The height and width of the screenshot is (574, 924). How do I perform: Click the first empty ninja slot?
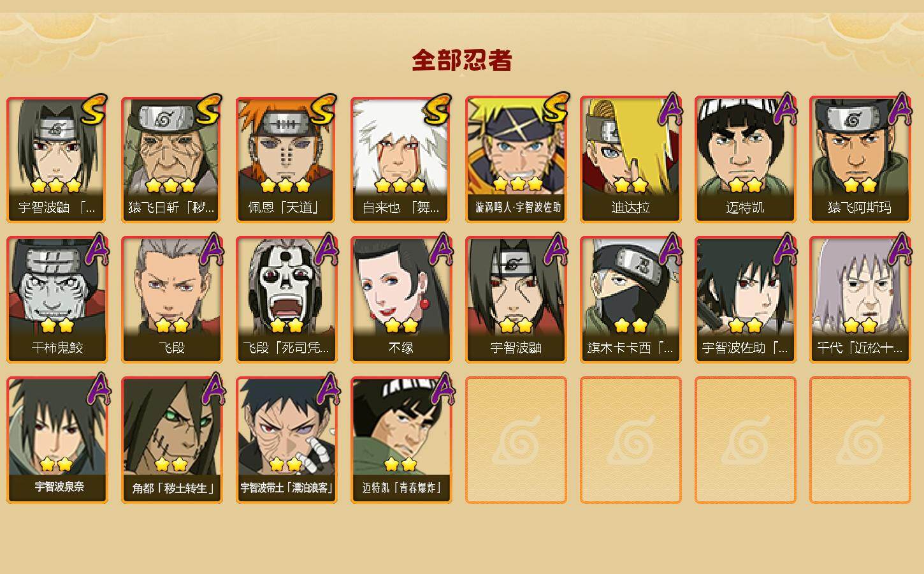click(x=516, y=440)
